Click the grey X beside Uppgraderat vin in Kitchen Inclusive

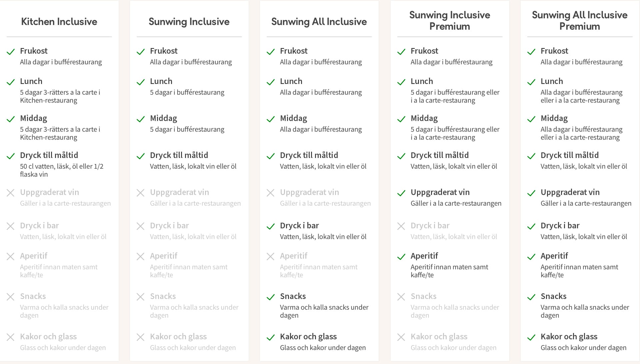click(11, 193)
